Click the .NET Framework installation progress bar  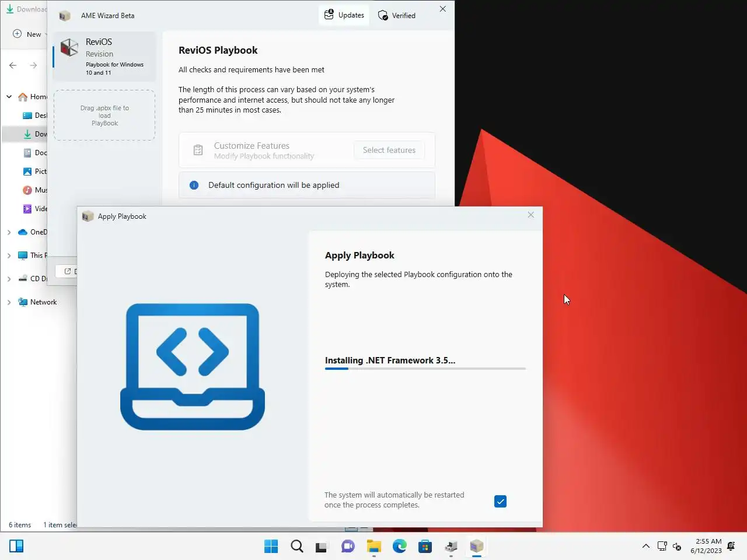tap(425, 369)
